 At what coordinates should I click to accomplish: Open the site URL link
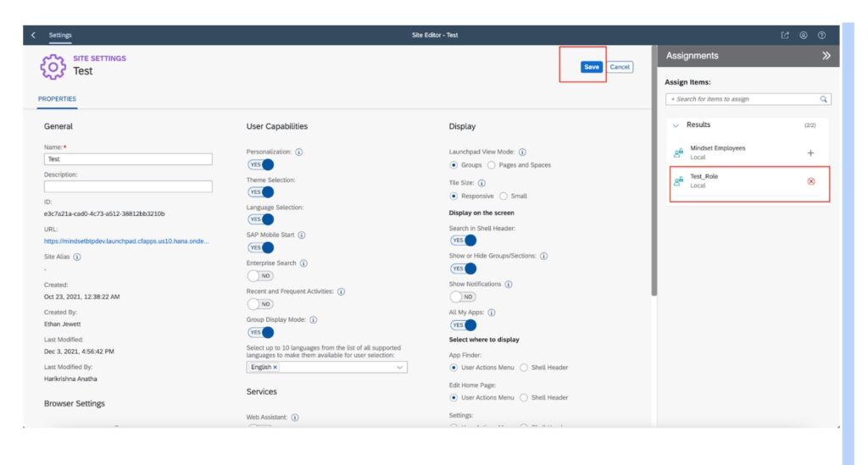click(126, 241)
